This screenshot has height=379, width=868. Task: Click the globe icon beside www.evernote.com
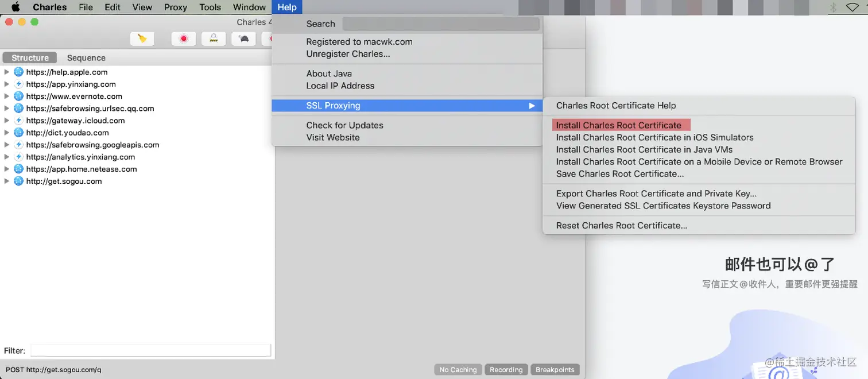click(x=18, y=96)
